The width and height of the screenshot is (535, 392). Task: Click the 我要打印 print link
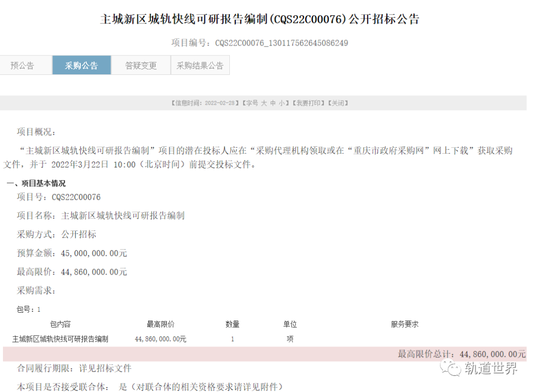pos(308,103)
